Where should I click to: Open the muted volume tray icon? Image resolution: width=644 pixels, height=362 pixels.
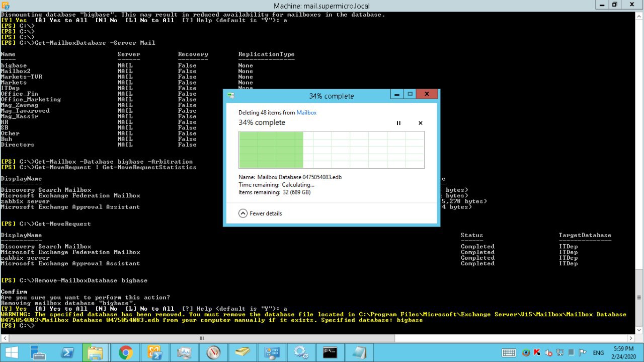(x=548, y=352)
